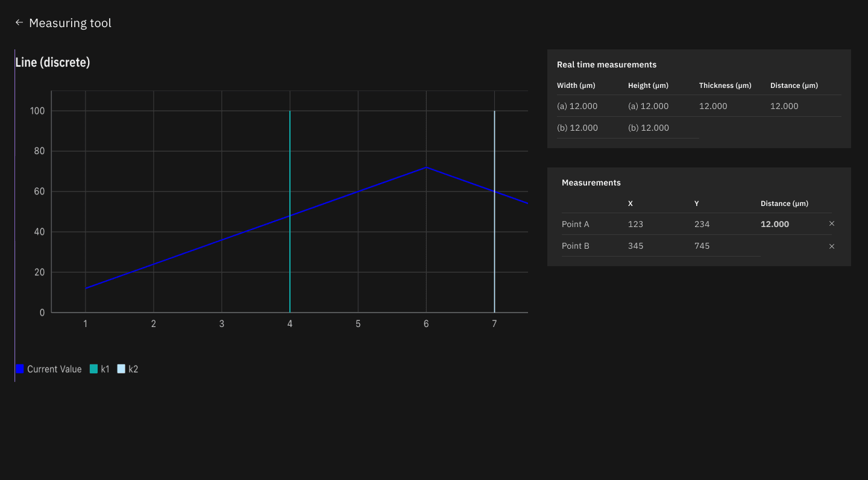
Task: Click the back arrow beside Measuring tool
Action: pyautogui.click(x=19, y=22)
